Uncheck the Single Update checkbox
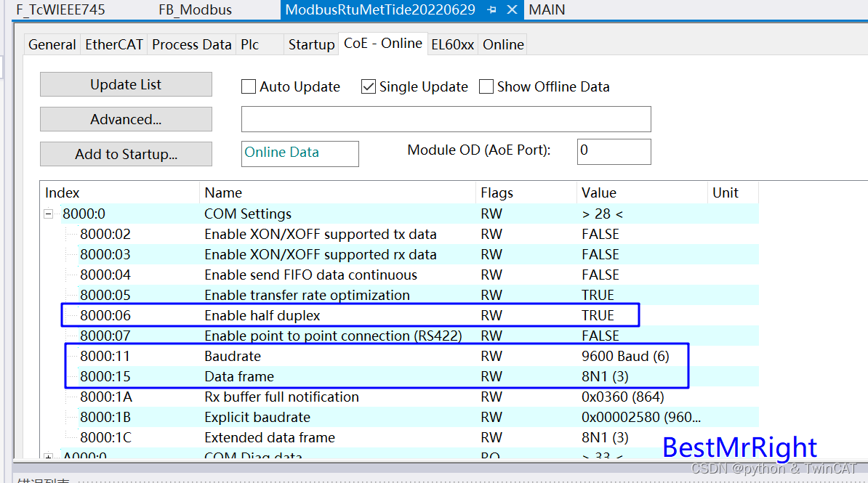 click(x=369, y=86)
